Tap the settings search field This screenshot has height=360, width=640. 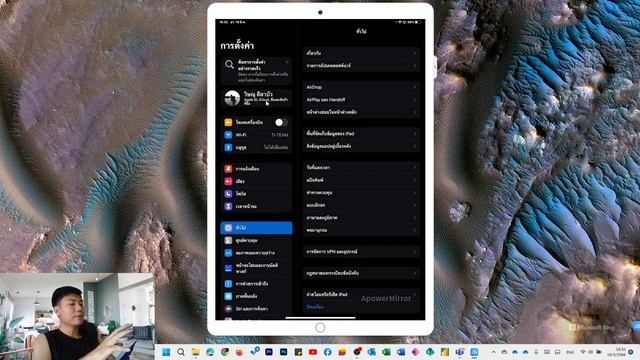256,71
